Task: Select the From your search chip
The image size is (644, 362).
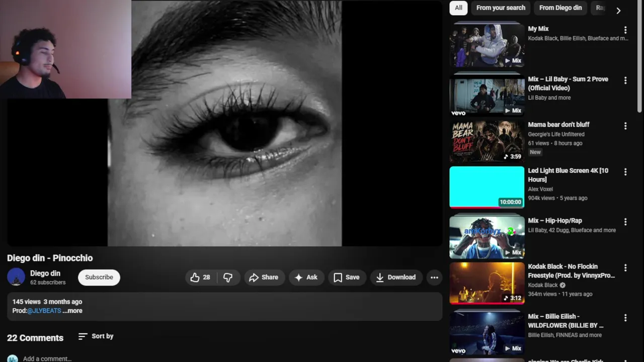Action: point(501,8)
